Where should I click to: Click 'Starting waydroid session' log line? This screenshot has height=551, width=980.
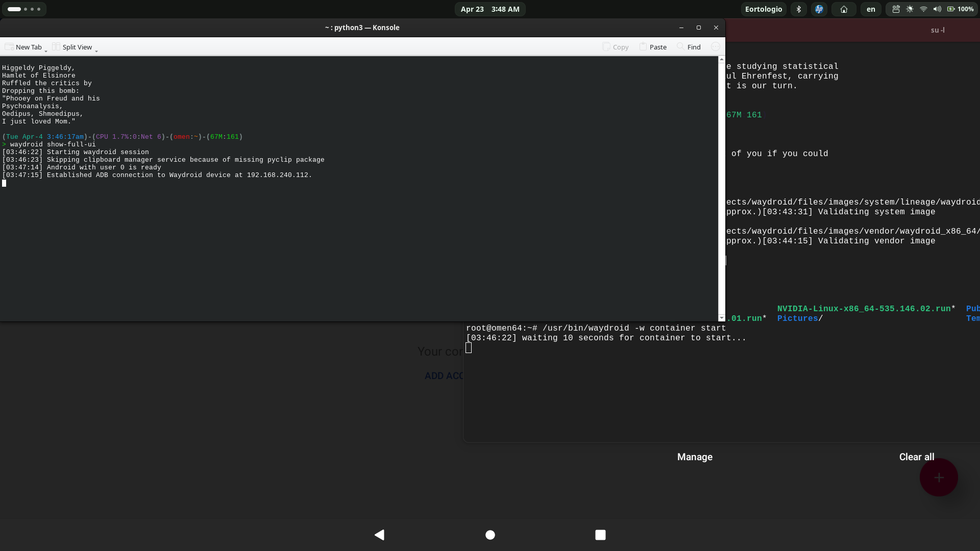click(x=76, y=152)
